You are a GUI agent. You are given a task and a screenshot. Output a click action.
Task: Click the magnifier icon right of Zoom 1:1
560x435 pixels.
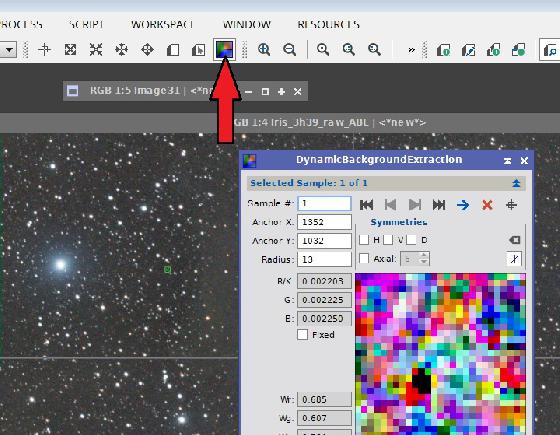coord(349,49)
